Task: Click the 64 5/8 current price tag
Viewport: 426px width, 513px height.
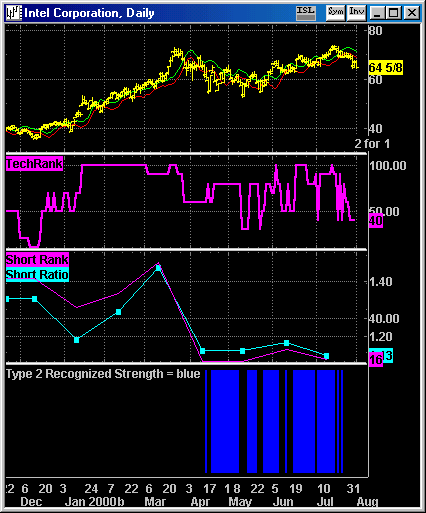Action: click(386, 68)
